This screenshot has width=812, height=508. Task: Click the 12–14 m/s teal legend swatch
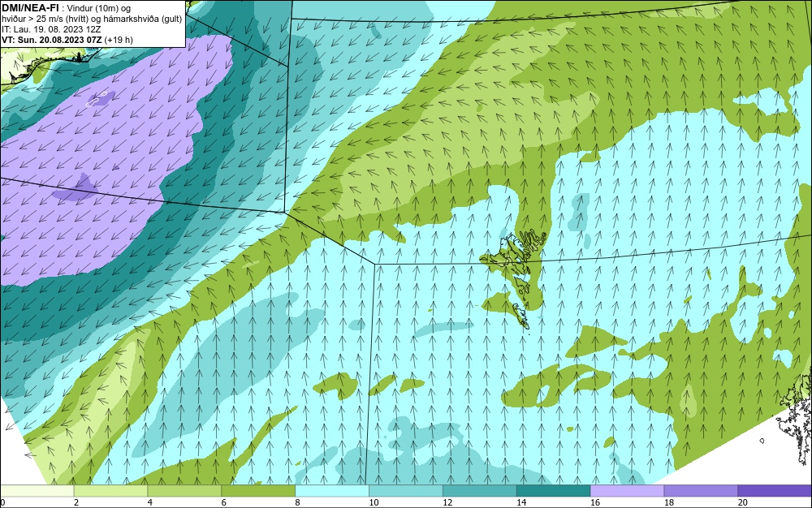pos(480,490)
